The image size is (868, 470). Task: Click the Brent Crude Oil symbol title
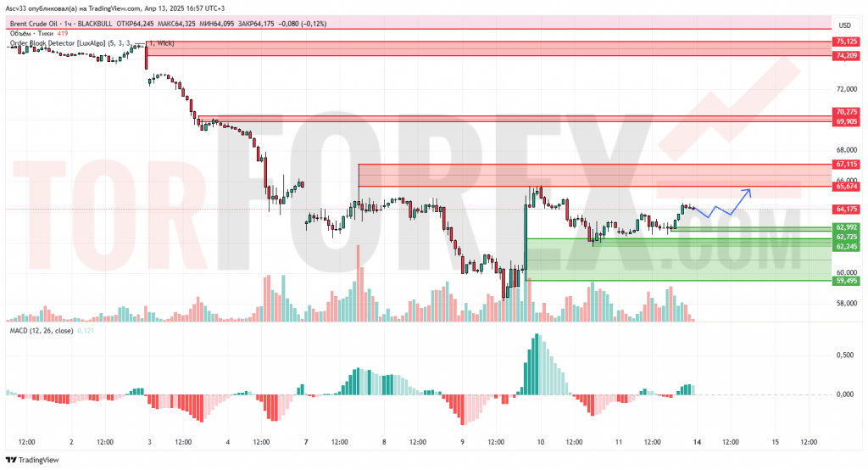coord(33,24)
